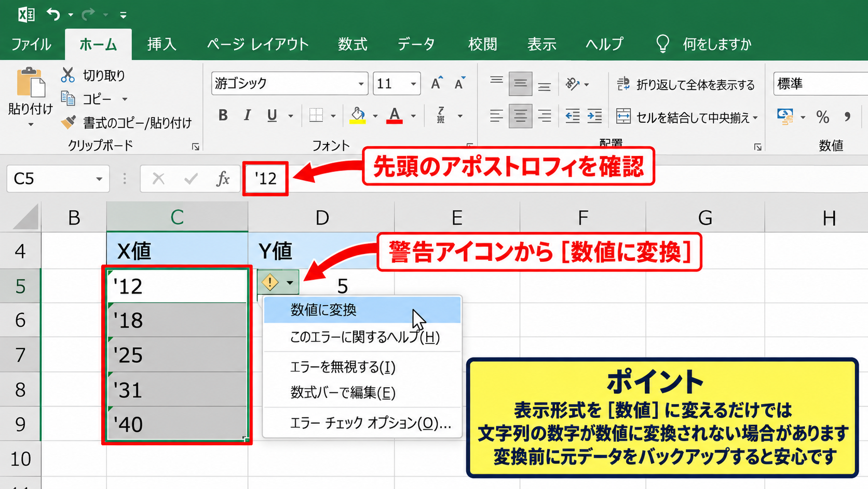Click the Wrap Text (折り返して全体を表示する) button
Viewport: 868px width, 489px height.
click(685, 84)
